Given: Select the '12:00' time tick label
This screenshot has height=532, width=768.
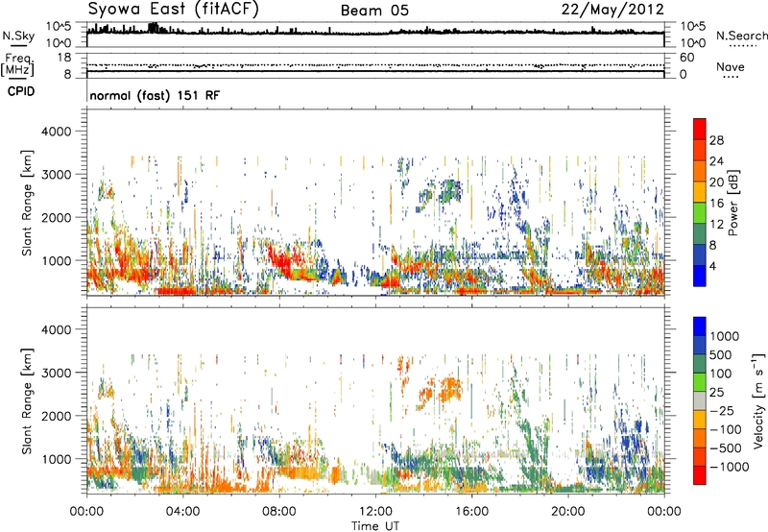Looking at the screenshot, I should tap(375, 512).
